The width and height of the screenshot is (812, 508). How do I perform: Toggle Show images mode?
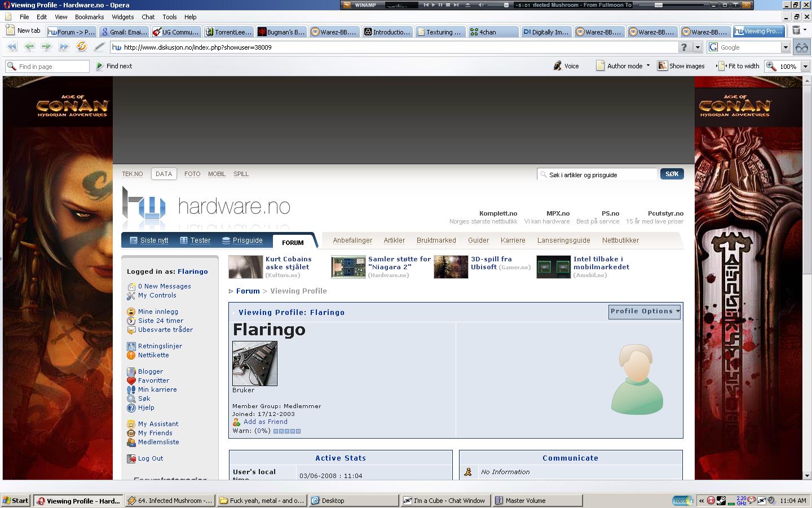coord(681,66)
